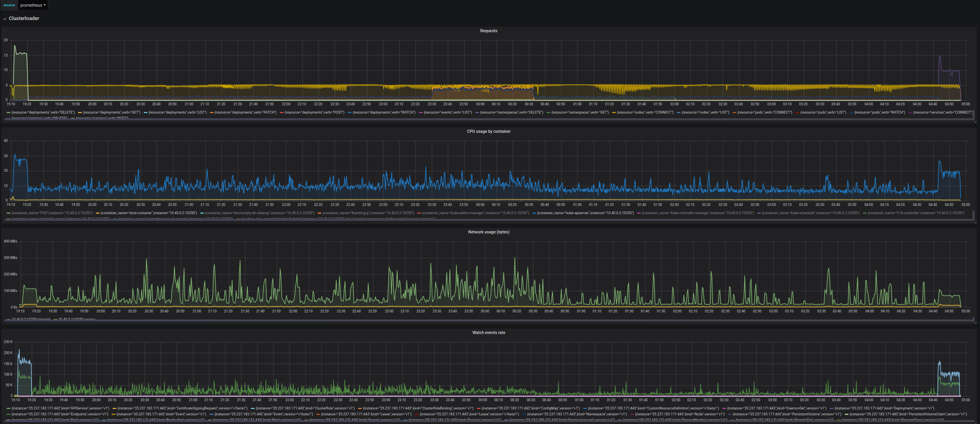This screenshot has height=424, width=980.
Task: Collapse the Clusterloader row
Action: 21,18
